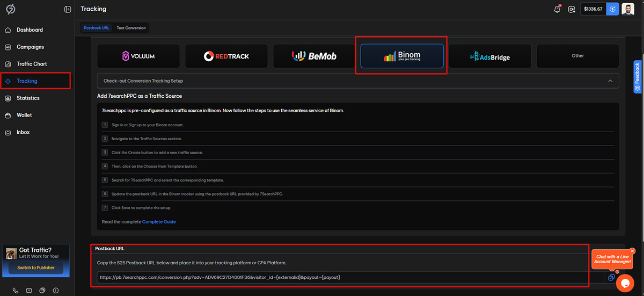Open the user profile avatar
The height and width of the screenshot is (296, 644).
(628, 9)
